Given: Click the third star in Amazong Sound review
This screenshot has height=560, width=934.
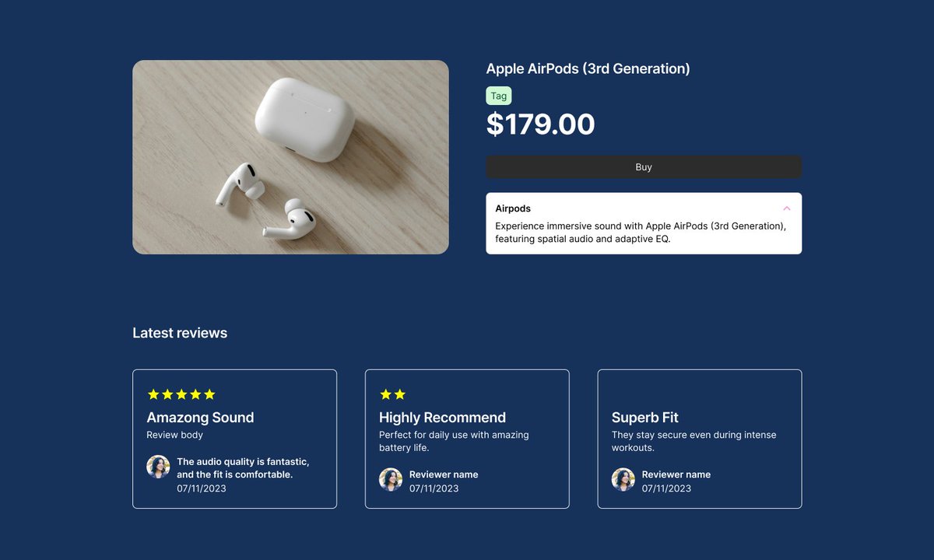Looking at the screenshot, I should [181, 394].
